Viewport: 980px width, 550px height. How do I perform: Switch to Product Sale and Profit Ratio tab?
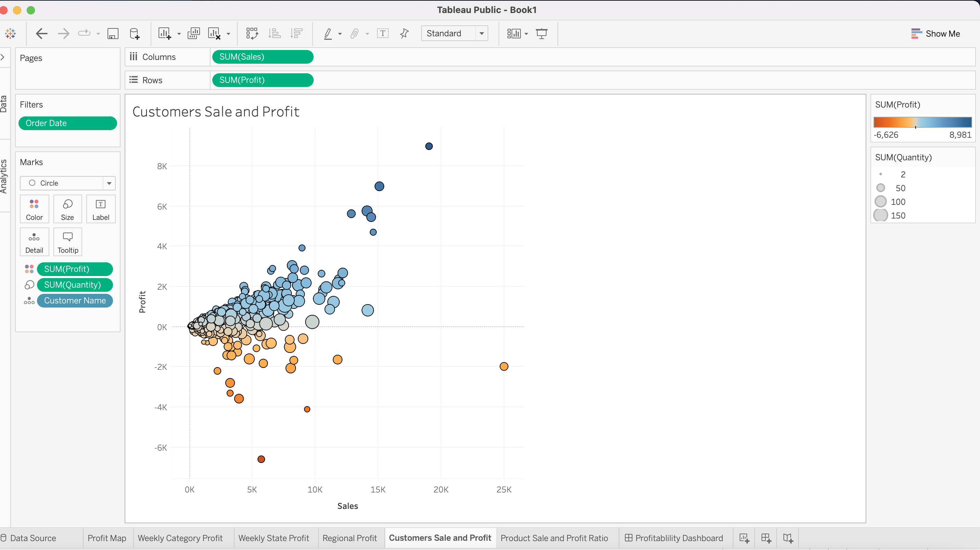point(554,538)
